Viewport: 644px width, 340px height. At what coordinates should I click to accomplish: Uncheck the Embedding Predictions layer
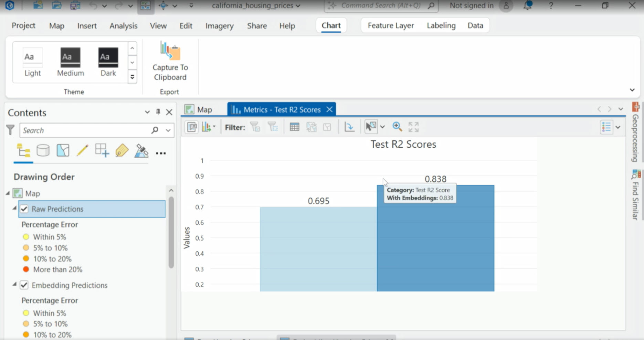pos(24,285)
